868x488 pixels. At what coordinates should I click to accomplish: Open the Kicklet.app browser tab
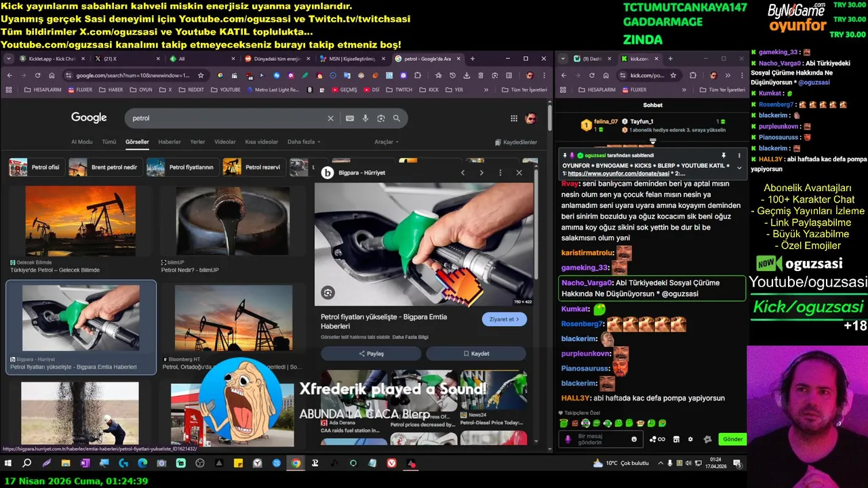[52, 59]
